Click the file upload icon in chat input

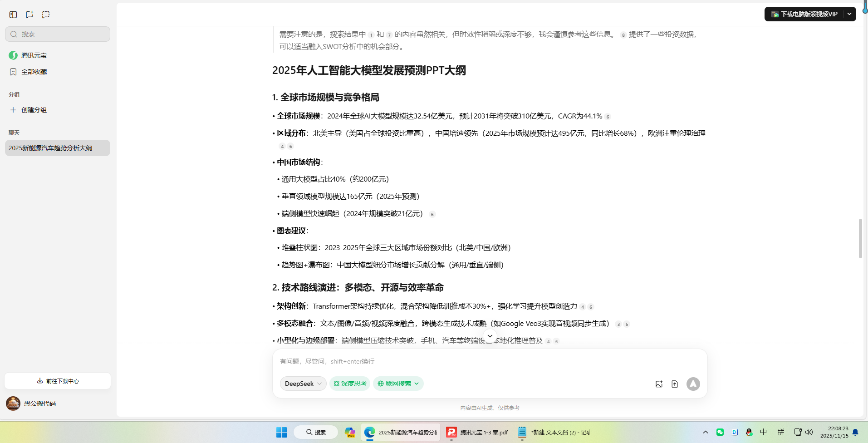click(675, 384)
